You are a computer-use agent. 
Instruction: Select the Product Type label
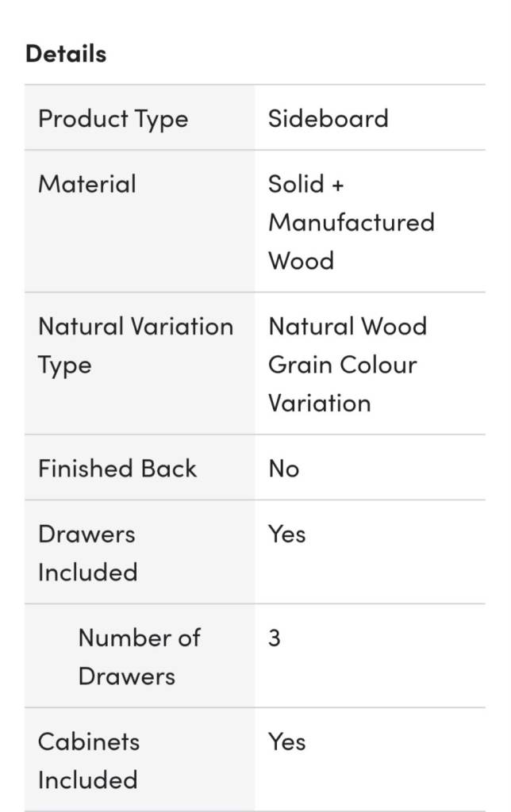click(113, 119)
